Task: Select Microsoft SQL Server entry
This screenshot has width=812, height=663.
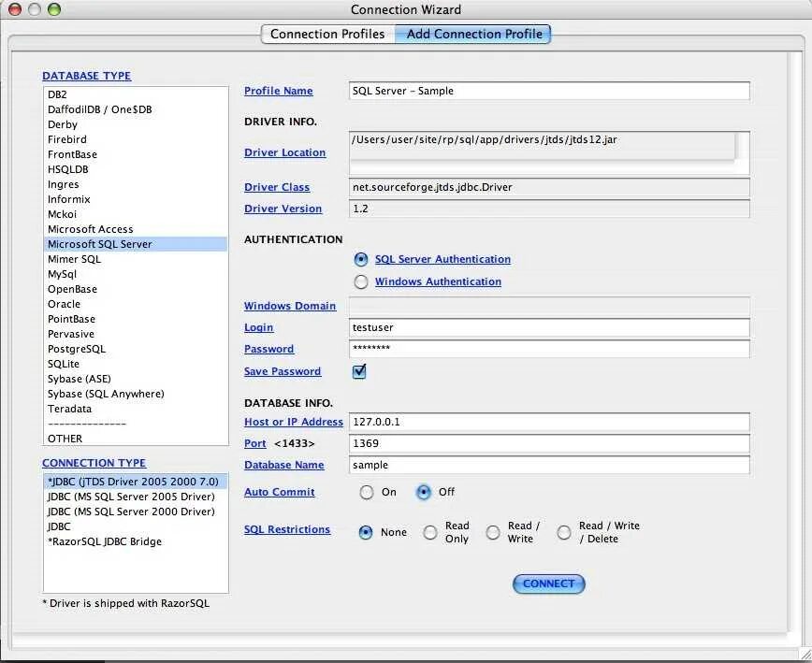Action: tap(136, 244)
